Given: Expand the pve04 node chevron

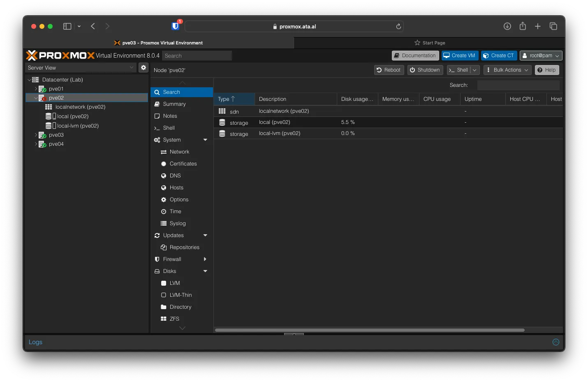Looking at the screenshot, I should pyautogui.click(x=36, y=144).
